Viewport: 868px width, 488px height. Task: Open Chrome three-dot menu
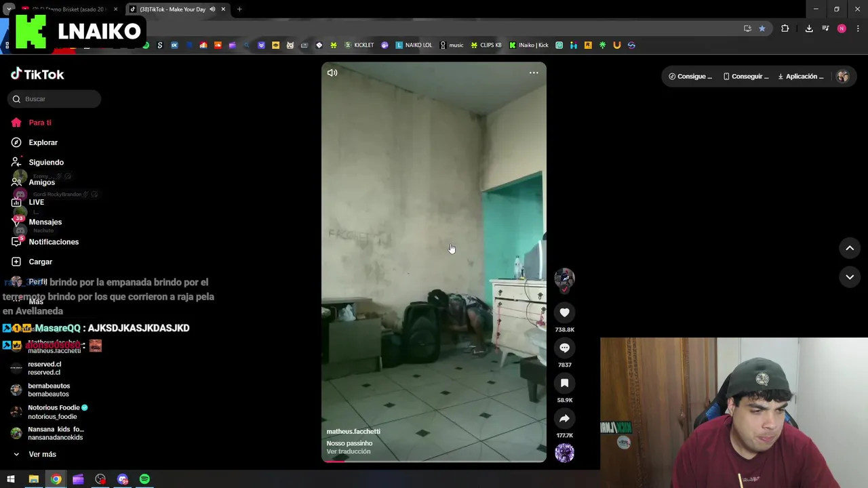[x=858, y=28]
